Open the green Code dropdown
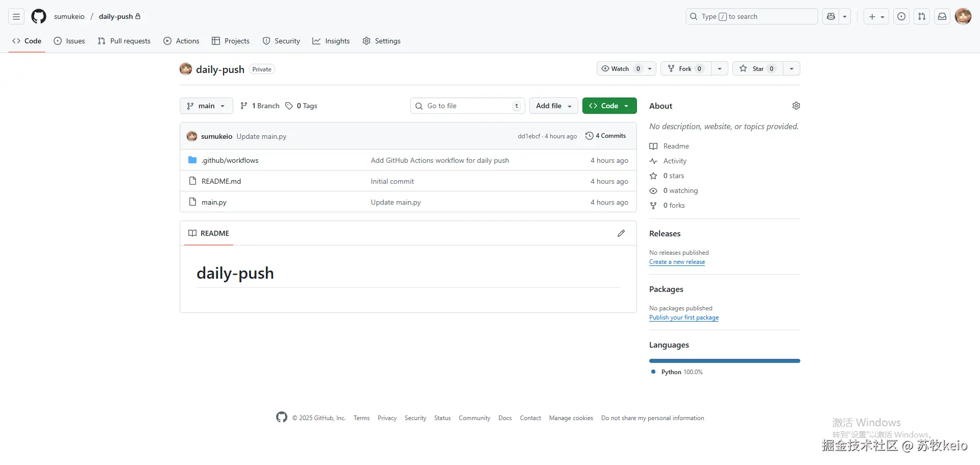The image size is (980, 465). [x=609, y=106]
